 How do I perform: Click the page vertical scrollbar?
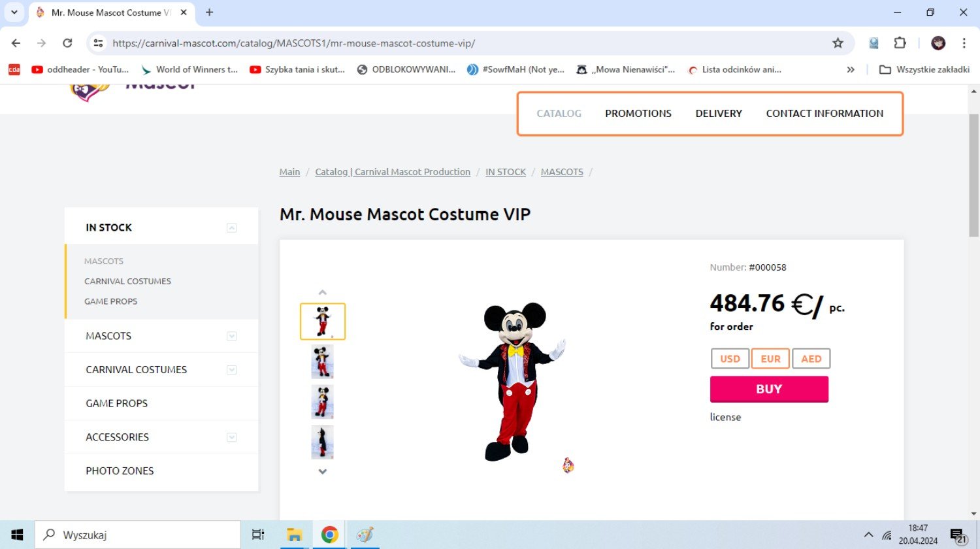pos(973,175)
